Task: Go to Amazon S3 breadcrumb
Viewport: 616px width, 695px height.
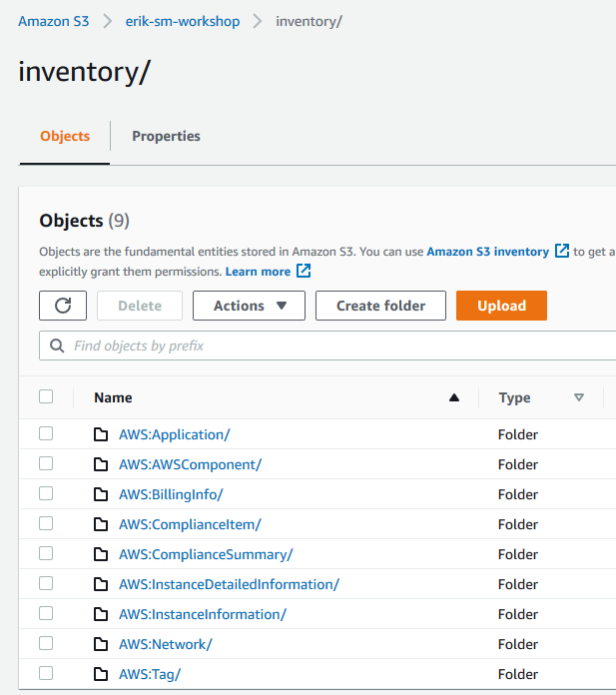Action: [x=54, y=21]
